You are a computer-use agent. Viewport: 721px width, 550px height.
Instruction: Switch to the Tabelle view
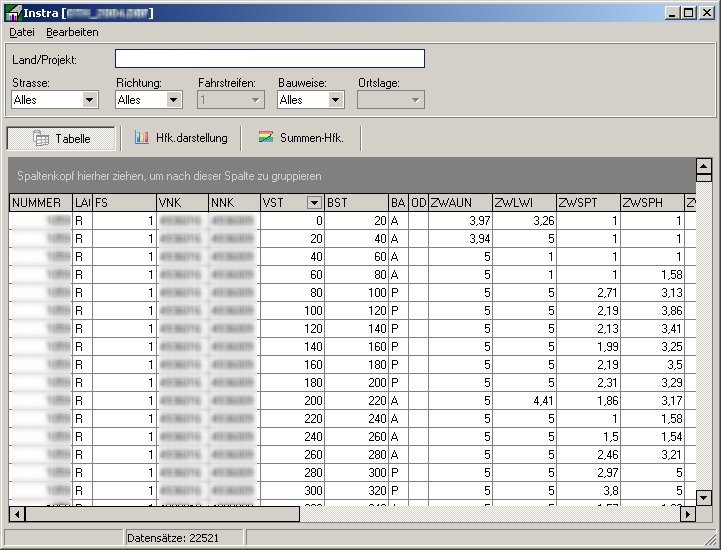pos(61,138)
